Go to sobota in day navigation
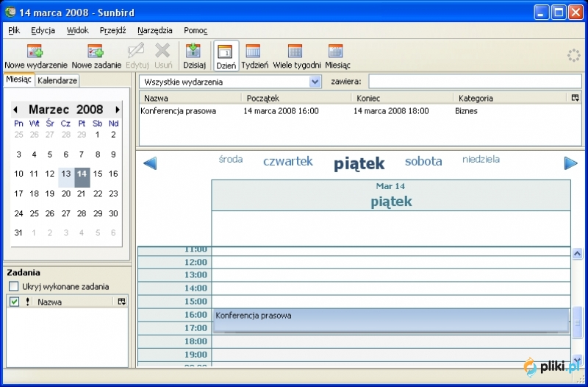Viewport: 588px width, 387px height. pyautogui.click(x=423, y=161)
